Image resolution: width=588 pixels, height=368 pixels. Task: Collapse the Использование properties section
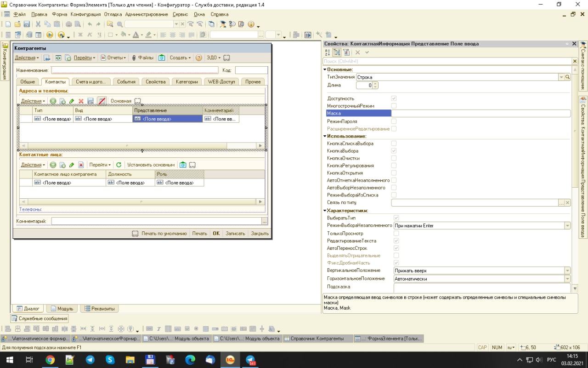[324, 136]
